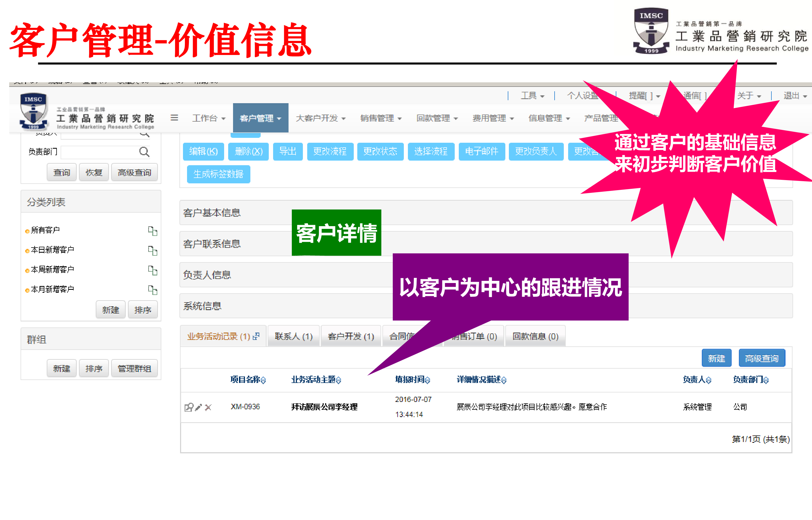
Task: Click the copy icon beside 所有客户
Action: pos(153,232)
